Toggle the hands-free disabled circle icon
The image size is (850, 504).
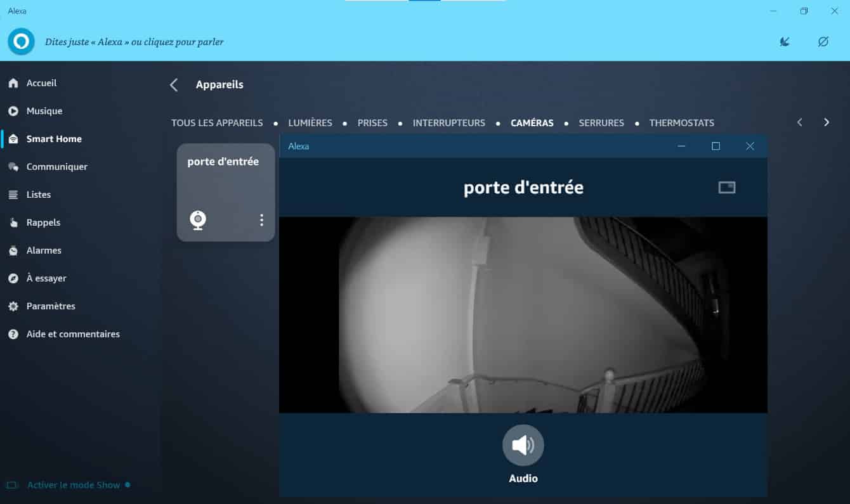[823, 42]
